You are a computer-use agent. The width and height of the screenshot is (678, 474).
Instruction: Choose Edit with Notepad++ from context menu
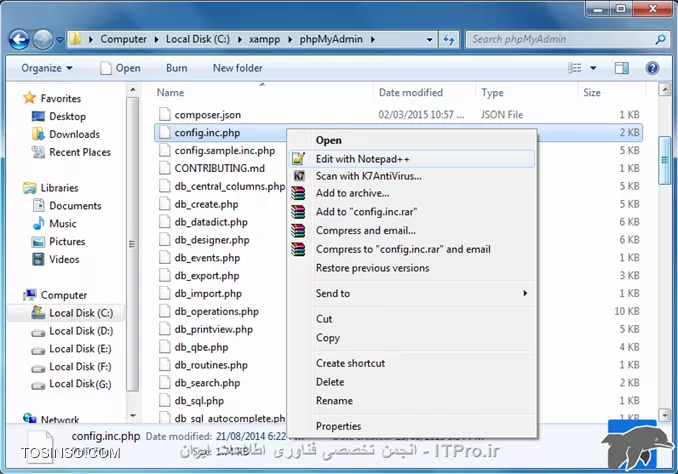point(412,159)
